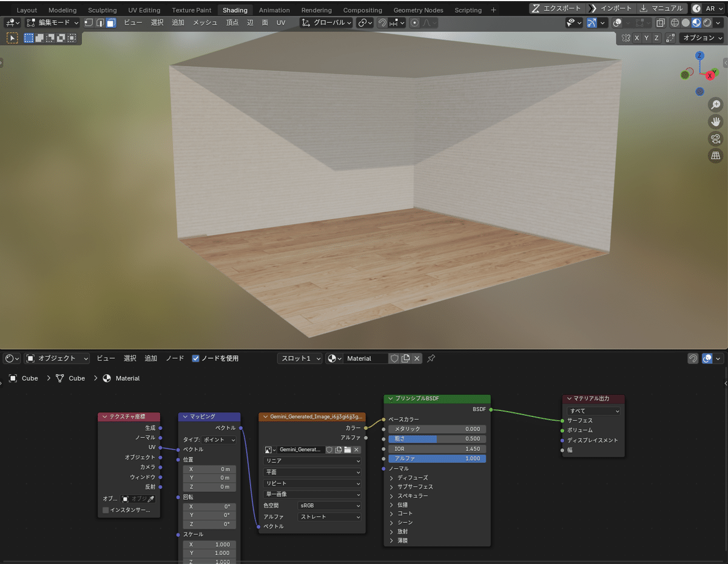
Task: Open the スロット1 material slot dropdown
Action: (300, 358)
